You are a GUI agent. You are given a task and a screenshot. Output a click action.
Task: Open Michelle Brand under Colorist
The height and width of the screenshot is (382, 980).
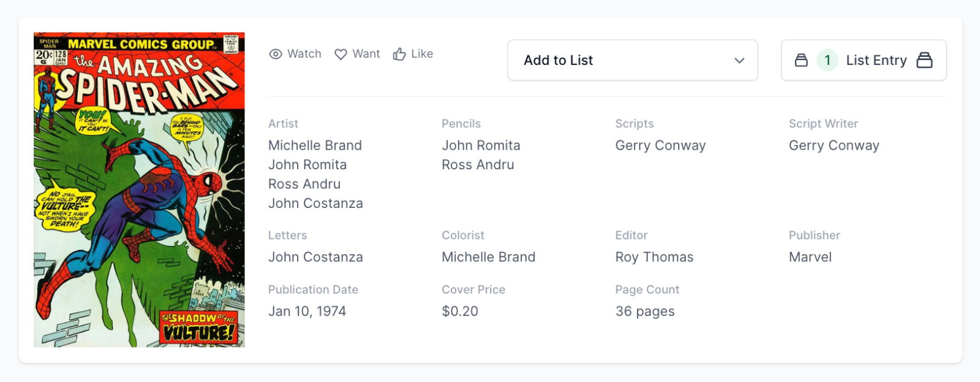488,257
